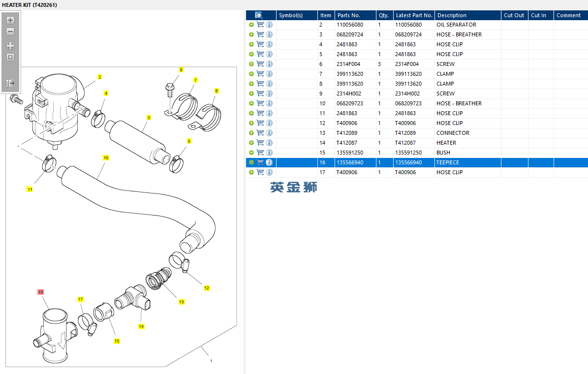Click the Cut Out column header
Image resolution: width=588 pixels, height=374 pixels.
[515, 15]
